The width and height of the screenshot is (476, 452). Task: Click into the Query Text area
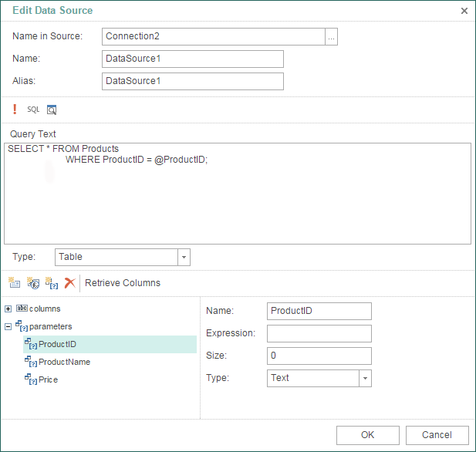pos(238,194)
